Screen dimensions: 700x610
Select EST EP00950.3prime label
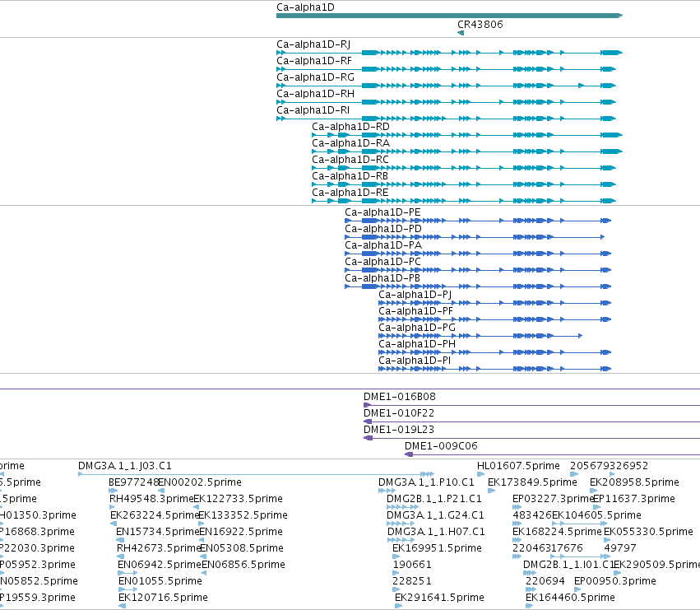coord(615,581)
